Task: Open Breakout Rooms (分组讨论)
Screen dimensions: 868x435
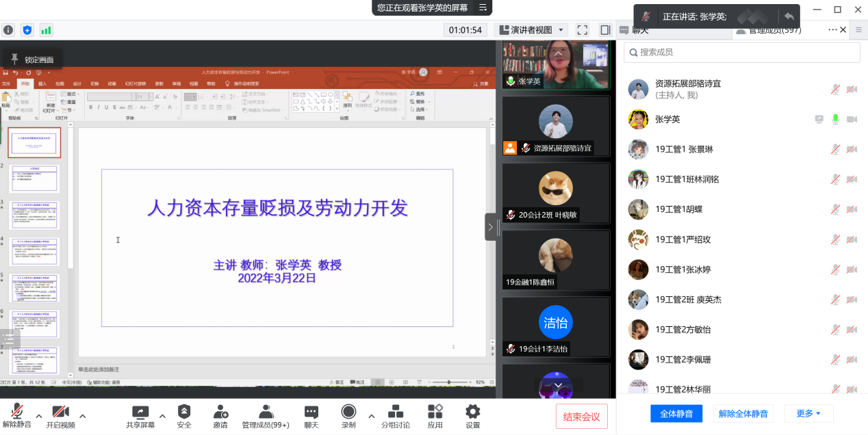Action: point(396,412)
